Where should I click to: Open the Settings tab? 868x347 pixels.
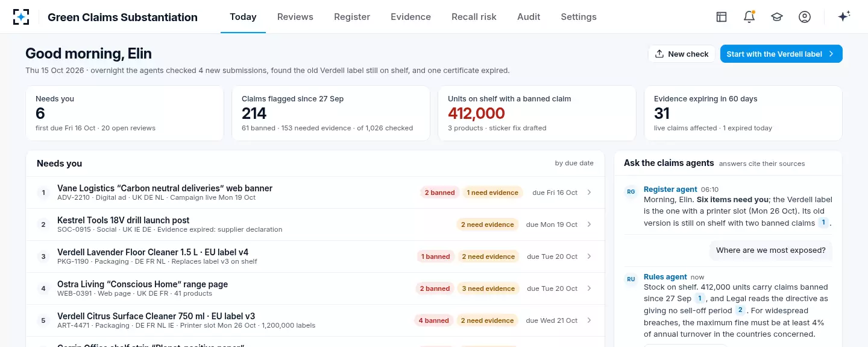579,17
